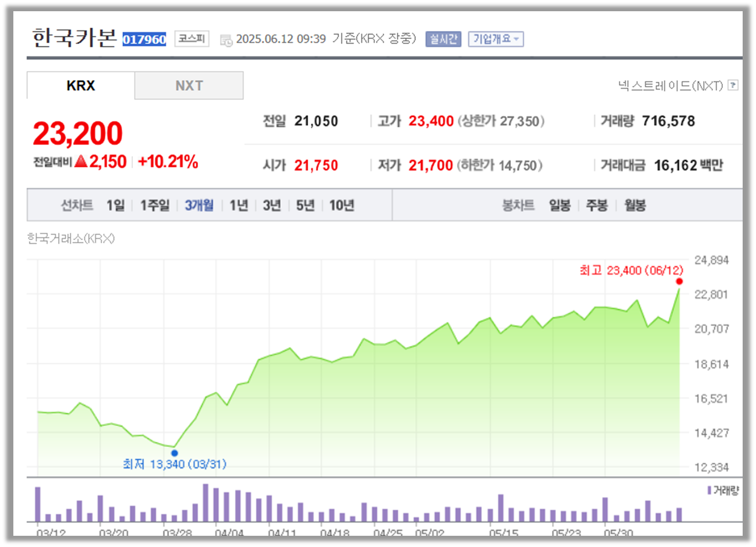Open the 넥스트레이드(NXT) link
The image size is (756, 547).
click(x=671, y=85)
